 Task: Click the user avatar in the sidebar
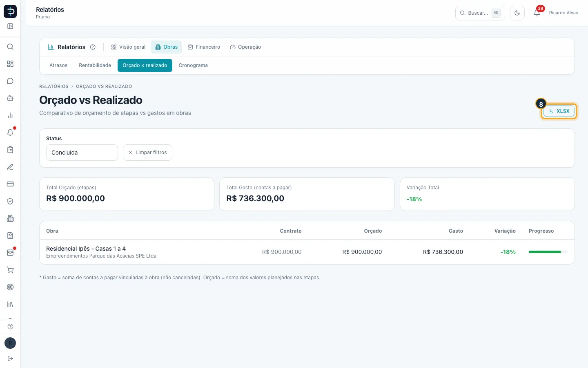point(10,343)
